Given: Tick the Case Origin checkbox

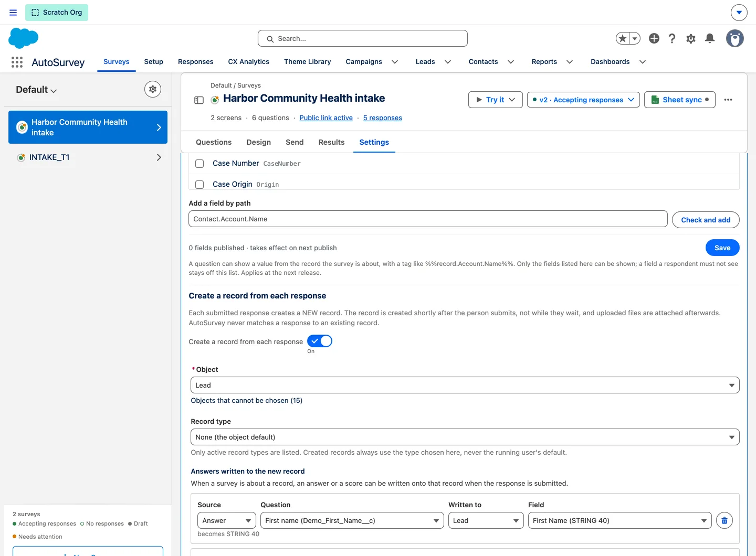Looking at the screenshot, I should click(199, 185).
